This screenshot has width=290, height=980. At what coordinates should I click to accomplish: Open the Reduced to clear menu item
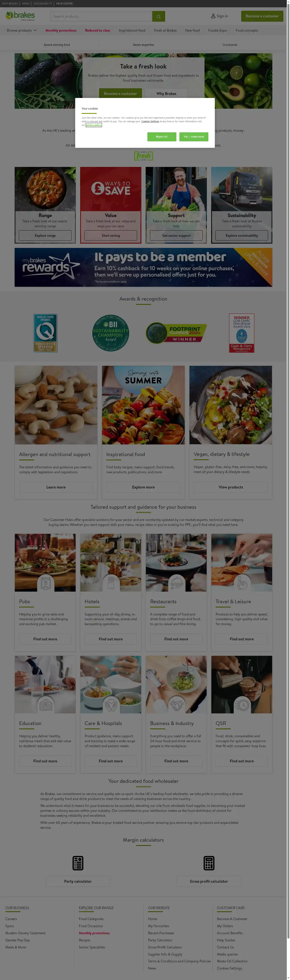(98, 31)
